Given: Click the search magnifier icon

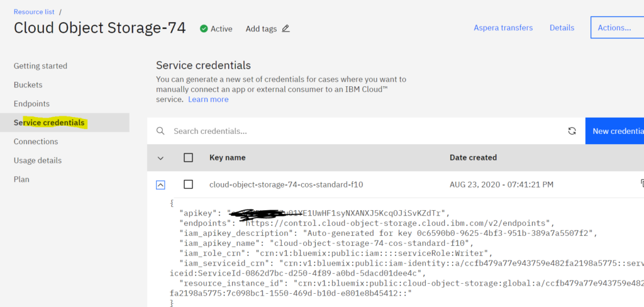Looking at the screenshot, I should (160, 131).
